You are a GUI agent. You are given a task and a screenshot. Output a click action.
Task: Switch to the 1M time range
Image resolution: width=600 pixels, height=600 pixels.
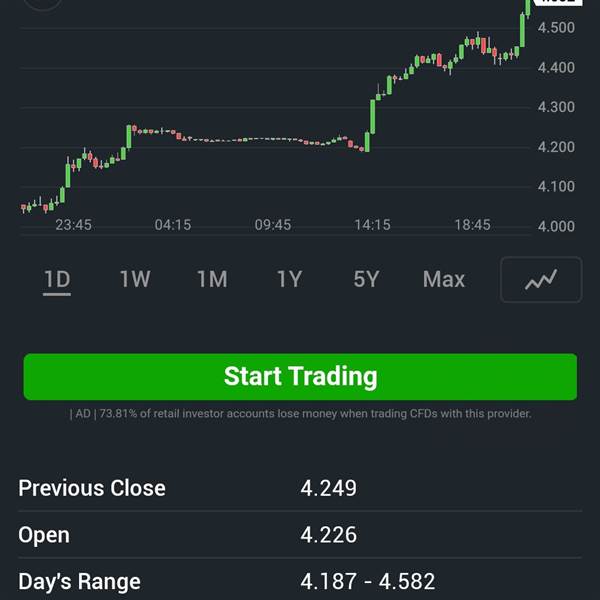click(212, 279)
